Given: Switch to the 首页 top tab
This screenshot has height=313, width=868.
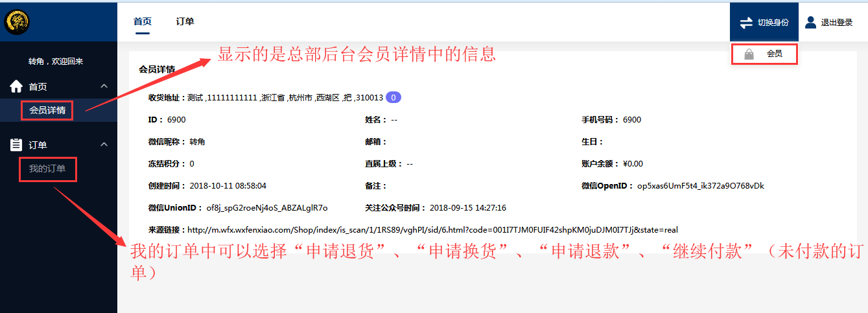Looking at the screenshot, I should [x=143, y=21].
